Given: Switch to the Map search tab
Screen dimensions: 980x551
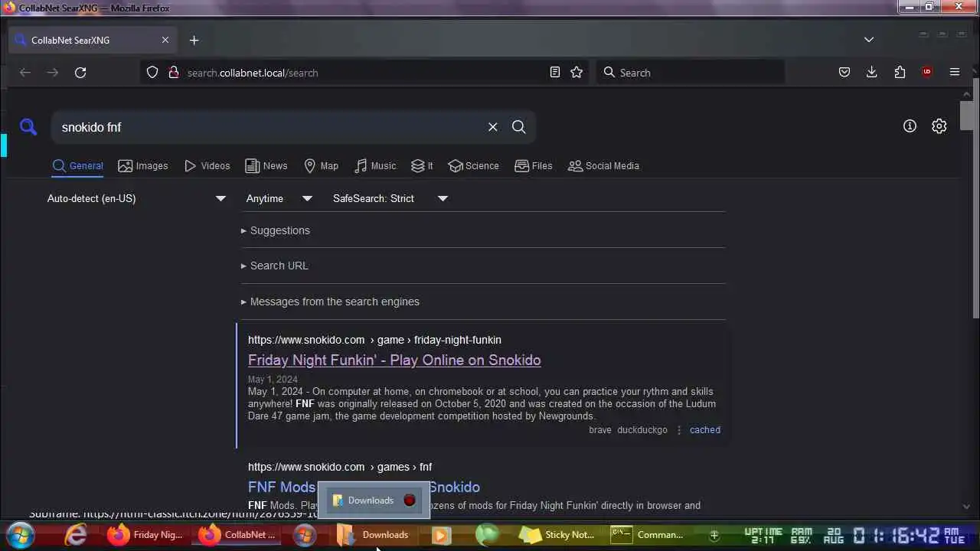Looking at the screenshot, I should (x=321, y=165).
